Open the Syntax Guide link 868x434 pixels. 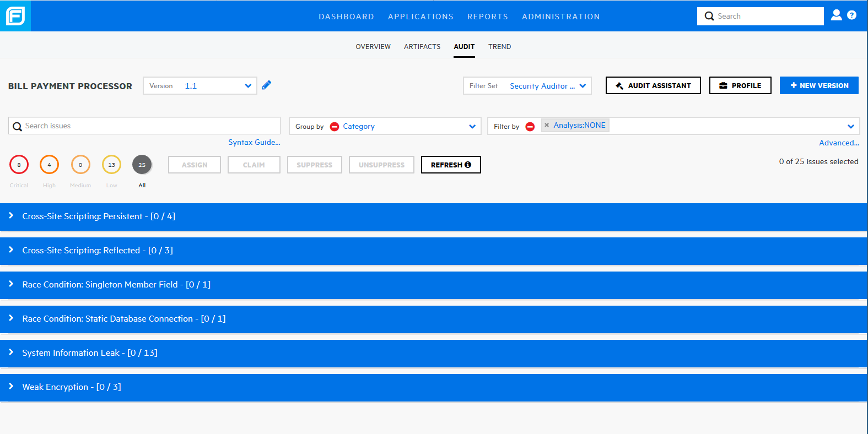254,142
